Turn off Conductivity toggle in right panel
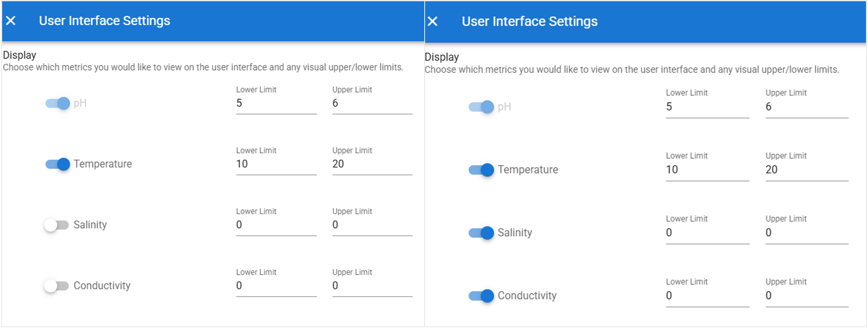868x328 pixels. 481,296
